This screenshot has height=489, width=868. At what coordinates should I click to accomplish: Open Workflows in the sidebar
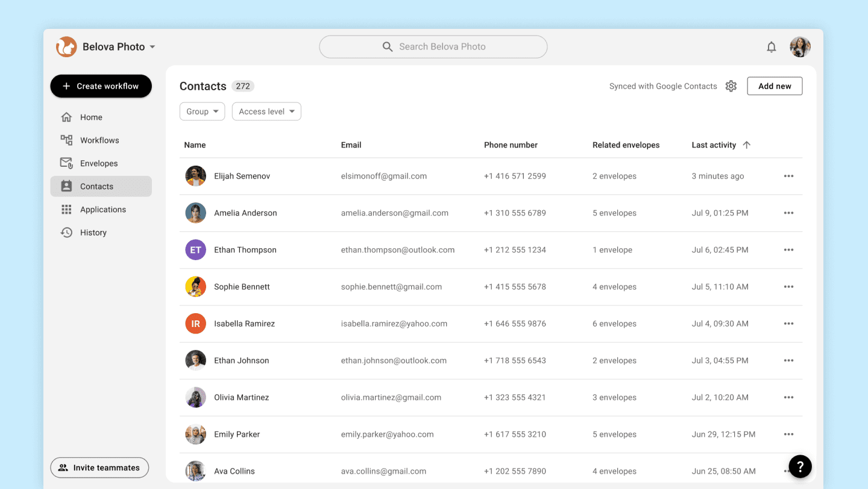pyautogui.click(x=101, y=140)
